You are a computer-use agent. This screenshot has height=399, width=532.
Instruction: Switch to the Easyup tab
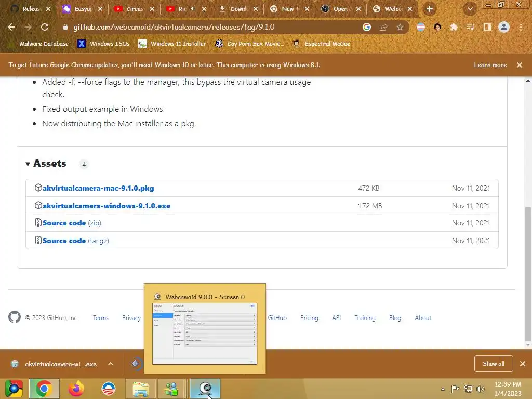pos(83,9)
